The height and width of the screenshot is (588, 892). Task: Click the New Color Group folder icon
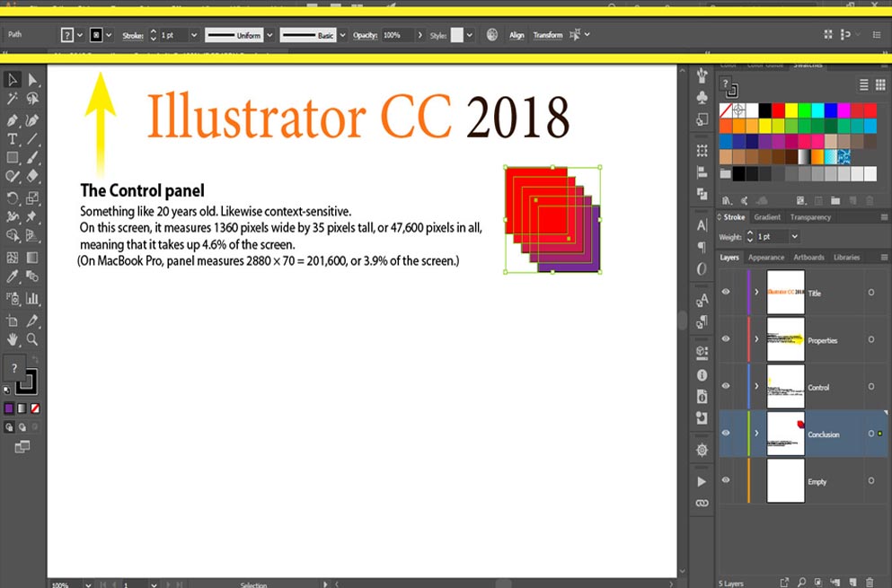(835, 200)
